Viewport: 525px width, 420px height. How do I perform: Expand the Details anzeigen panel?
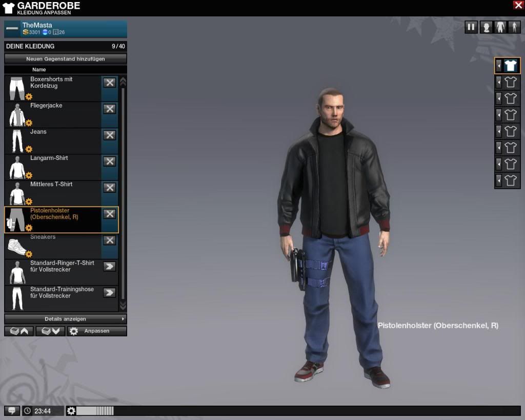[x=66, y=319]
